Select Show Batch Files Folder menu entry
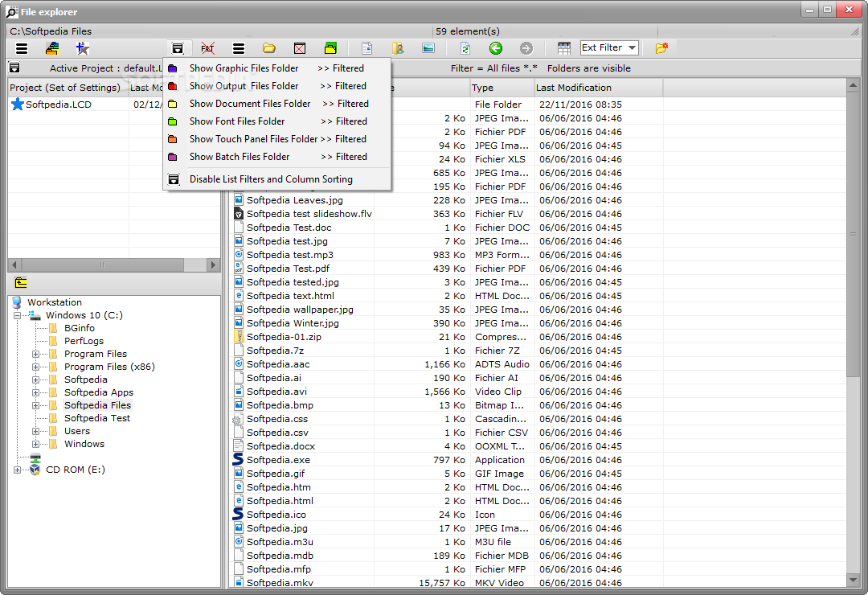Image resolution: width=868 pixels, height=595 pixels. 276,157
